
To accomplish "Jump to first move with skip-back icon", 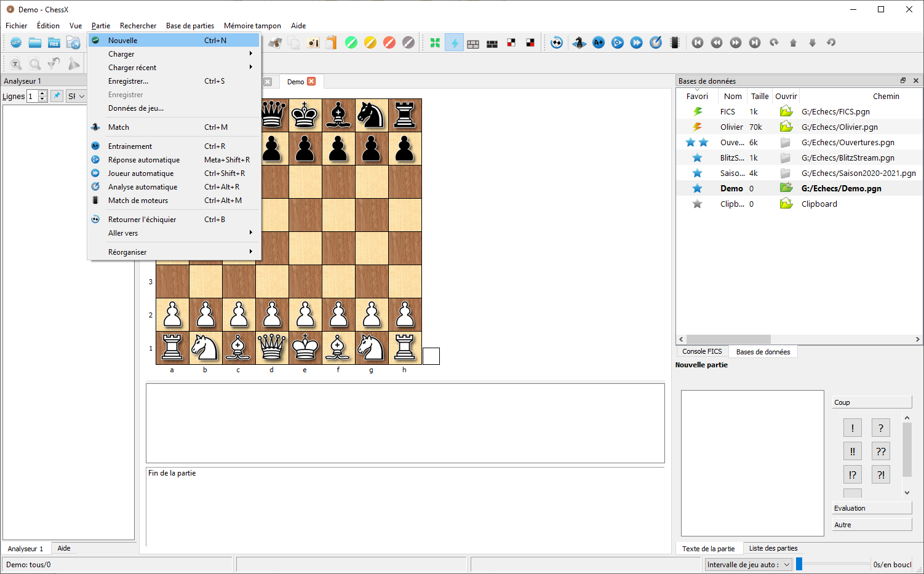I will 698,42.
